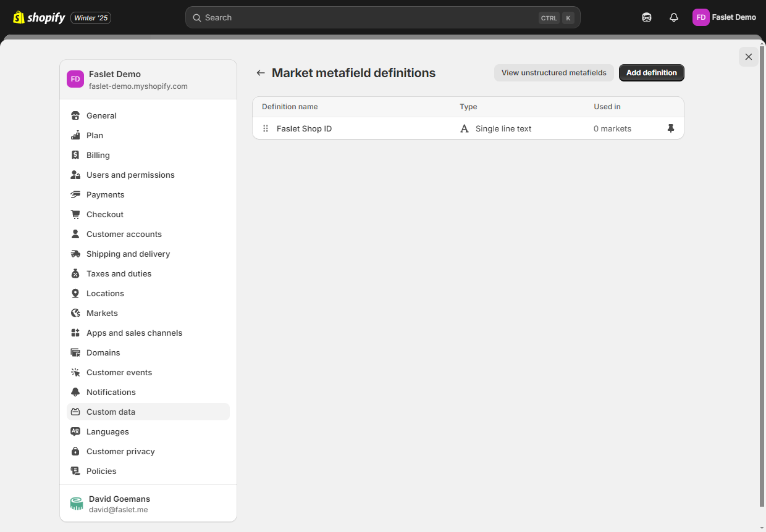The width and height of the screenshot is (766, 532).
Task: Open Customer accounts settings
Action: point(148,234)
